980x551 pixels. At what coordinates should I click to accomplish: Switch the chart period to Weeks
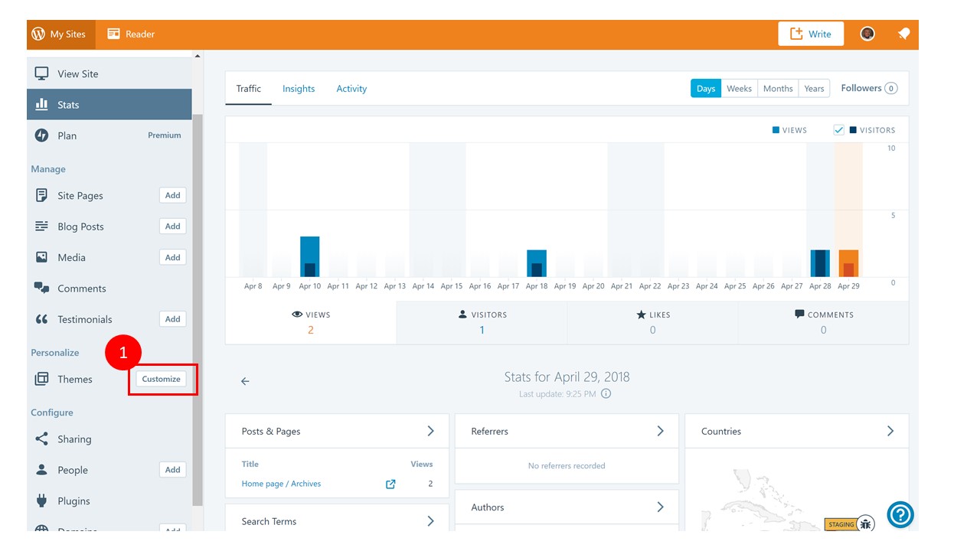pyautogui.click(x=739, y=89)
